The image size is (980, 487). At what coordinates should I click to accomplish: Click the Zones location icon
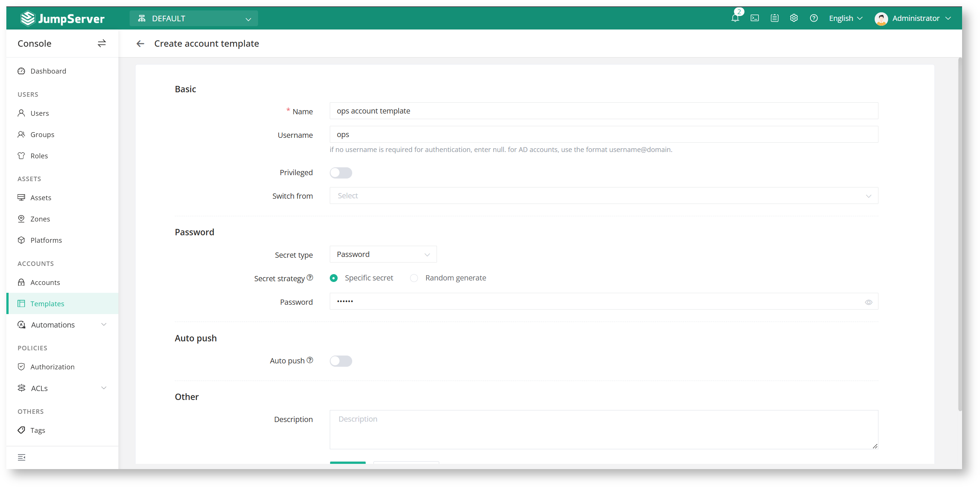21,219
